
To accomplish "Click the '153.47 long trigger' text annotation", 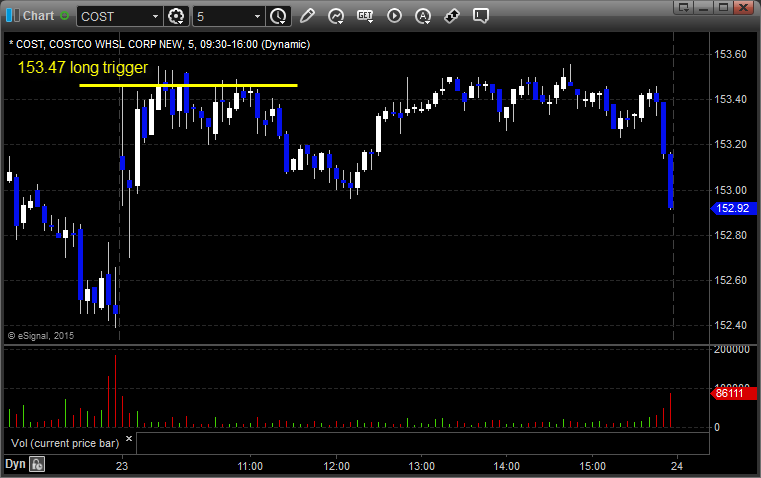I will click(83, 67).
